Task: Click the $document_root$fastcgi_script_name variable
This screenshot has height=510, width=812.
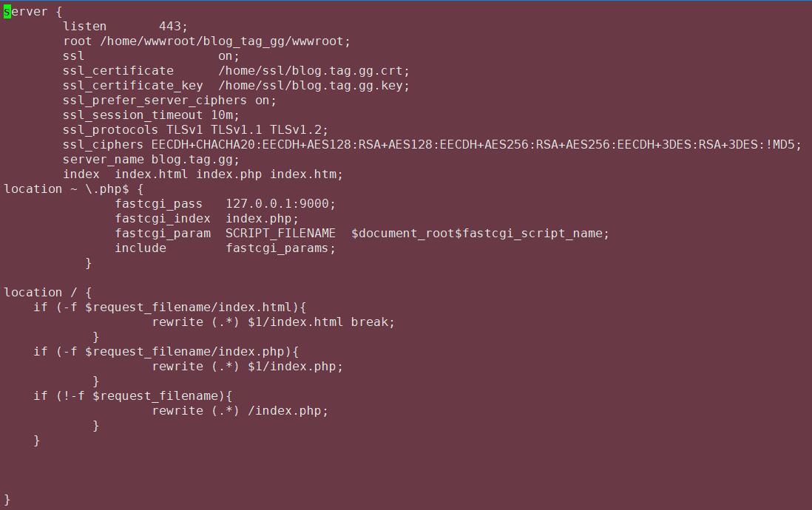Action: coord(480,234)
